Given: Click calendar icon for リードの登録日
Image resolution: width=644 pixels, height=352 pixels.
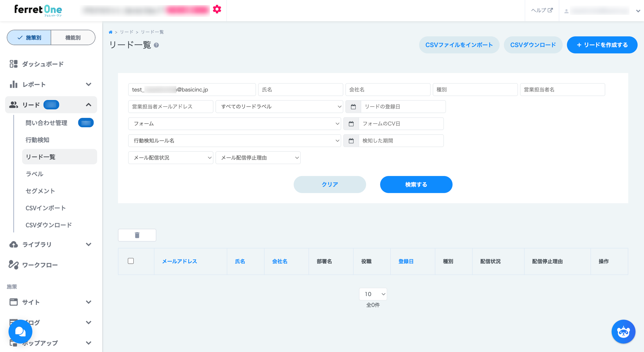Looking at the screenshot, I should [x=353, y=107].
